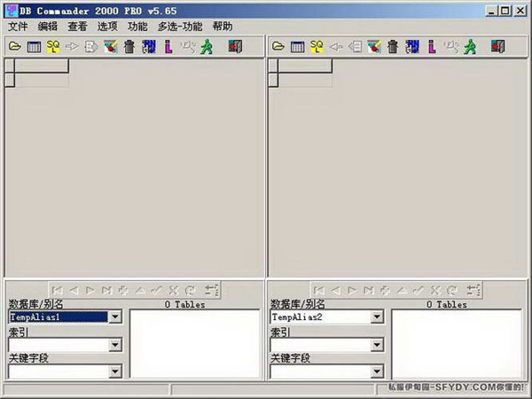Viewport: 532px width, 399px height.
Task: Select the empty grid header cell in left pane
Action: click(x=42, y=66)
